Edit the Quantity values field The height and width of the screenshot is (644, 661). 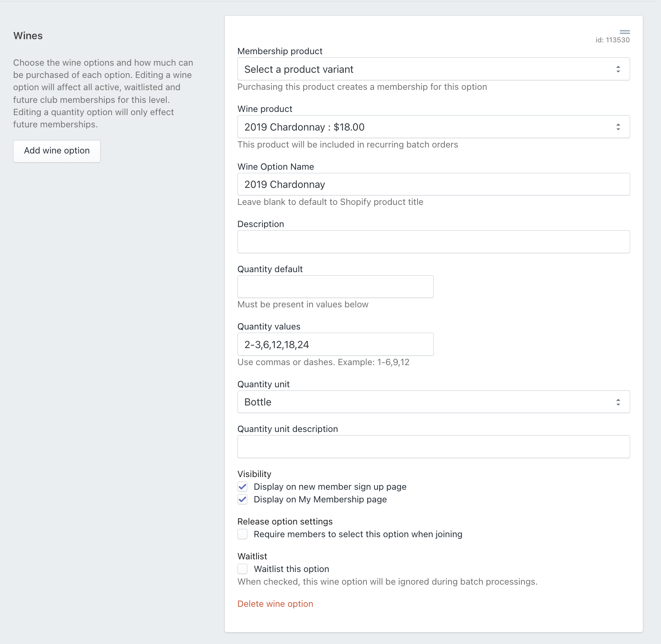pyautogui.click(x=335, y=345)
